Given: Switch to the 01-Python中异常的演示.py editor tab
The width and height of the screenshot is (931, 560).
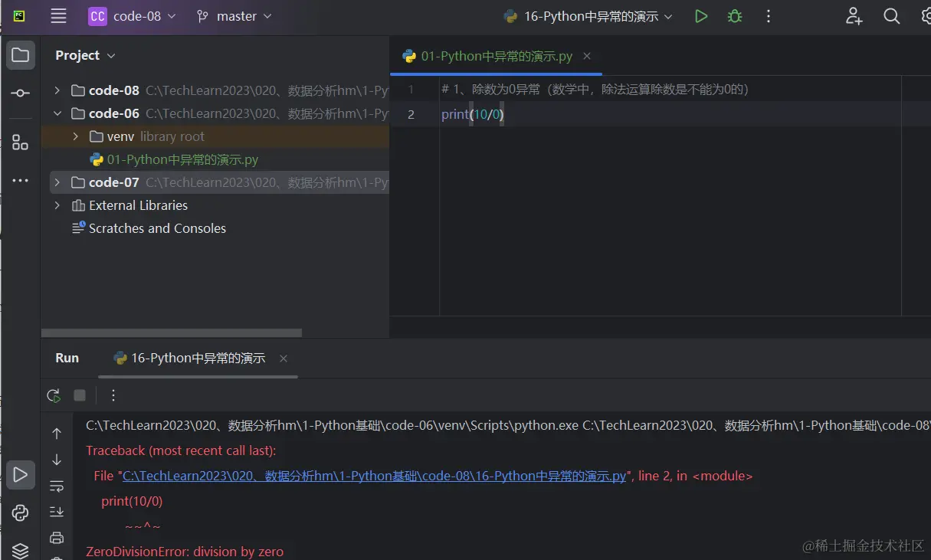Looking at the screenshot, I should [495, 55].
